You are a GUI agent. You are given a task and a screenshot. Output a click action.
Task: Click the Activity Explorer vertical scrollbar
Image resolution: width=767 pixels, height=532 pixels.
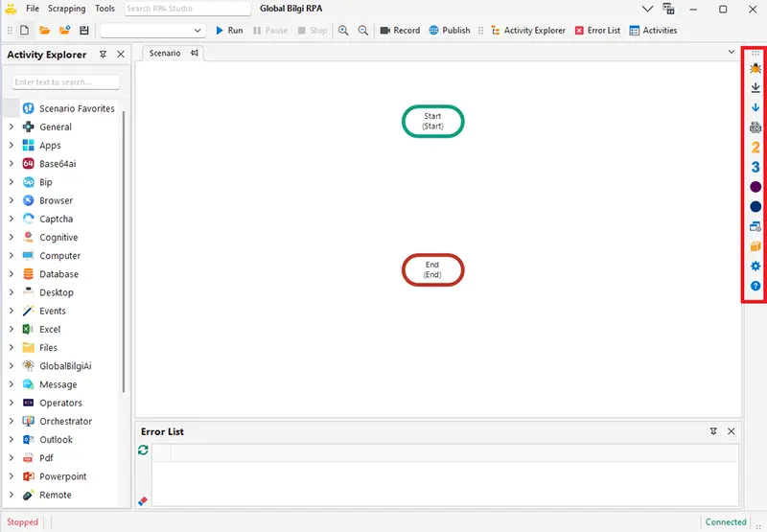tap(124, 252)
